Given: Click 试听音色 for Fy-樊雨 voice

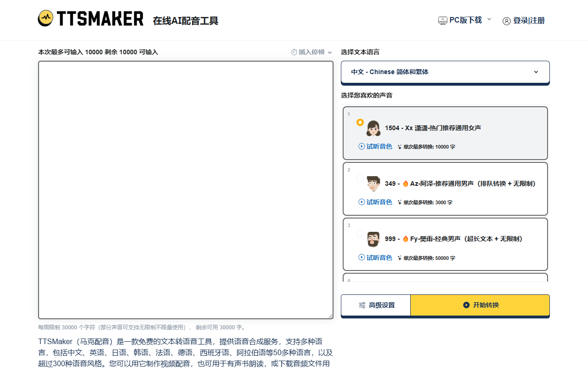Looking at the screenshot, I should pyautogui.click(x=379, y=258).
